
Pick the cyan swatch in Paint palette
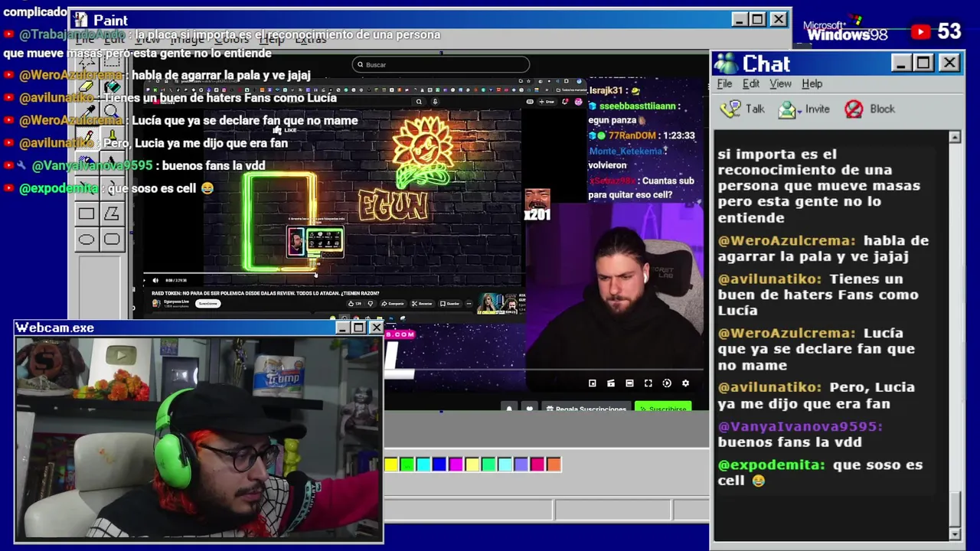click(423, 464)
